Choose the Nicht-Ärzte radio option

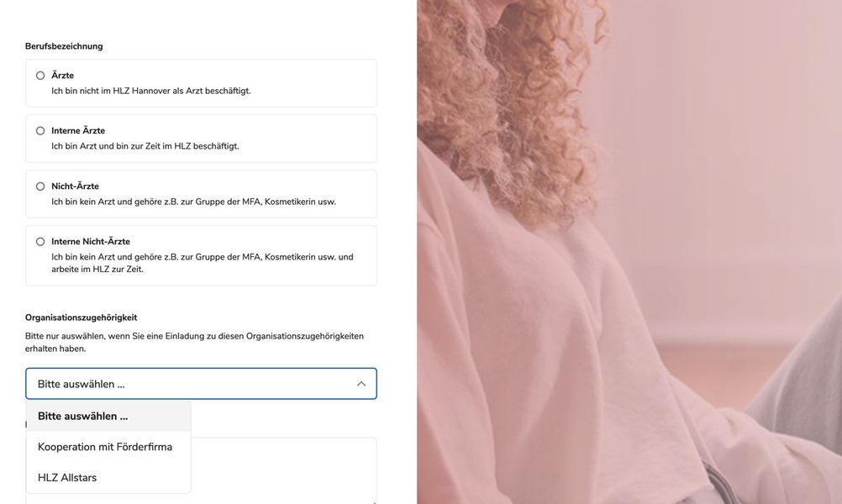tap(40, 186)
